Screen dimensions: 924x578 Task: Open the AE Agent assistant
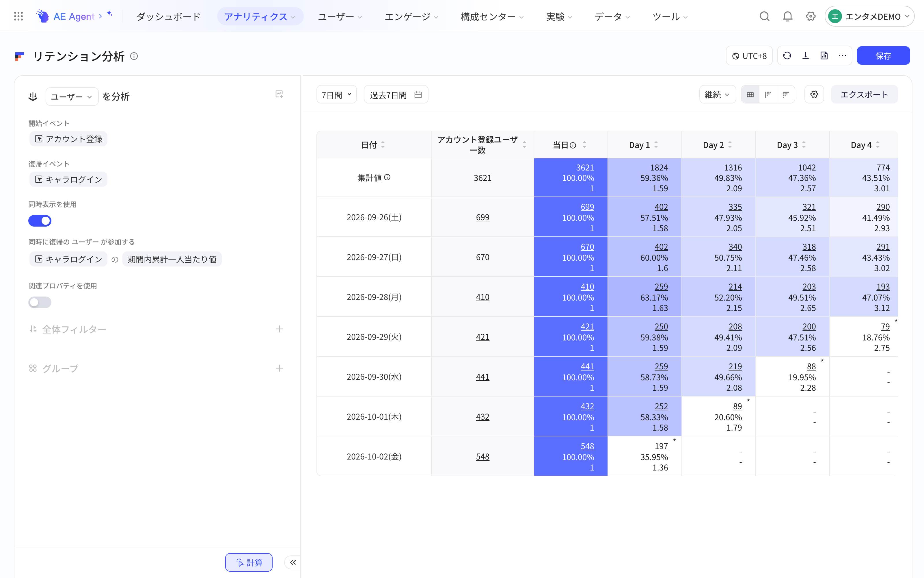pos(74,16)
